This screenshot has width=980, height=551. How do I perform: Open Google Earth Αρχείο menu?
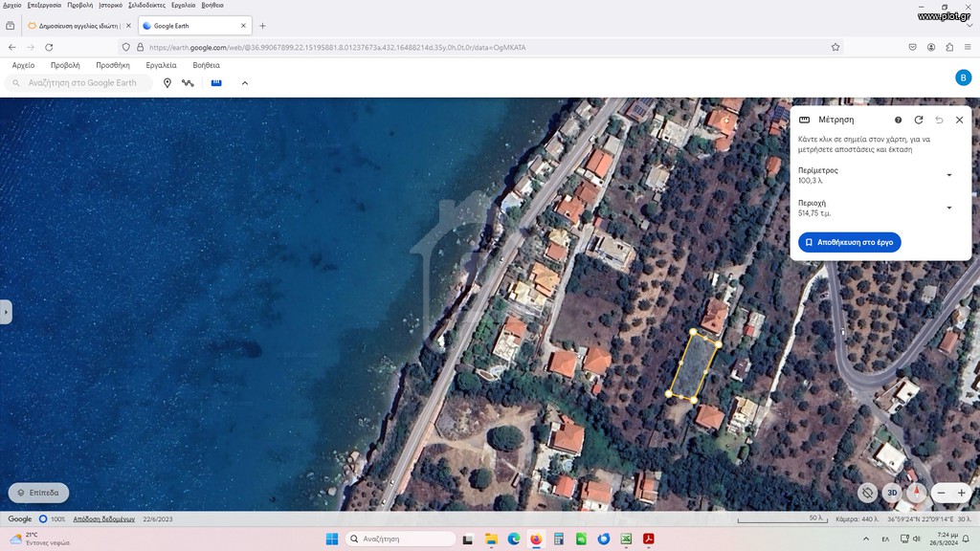click(x=23, y=65)
